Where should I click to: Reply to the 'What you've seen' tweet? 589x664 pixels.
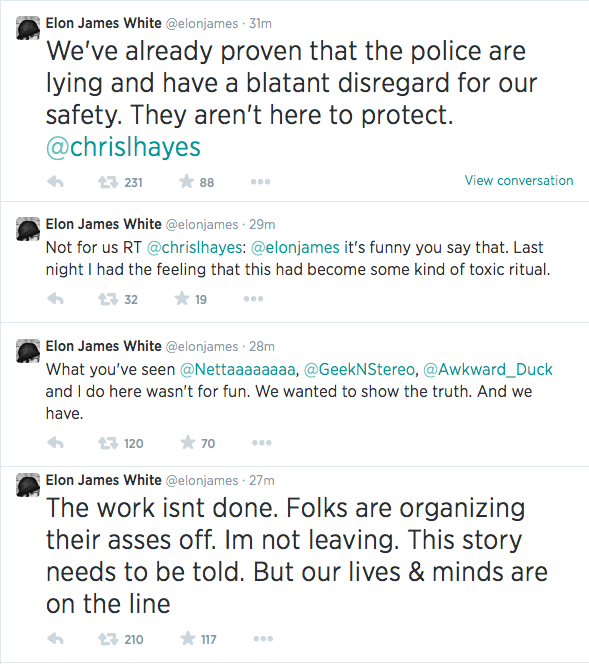[55, 443]
